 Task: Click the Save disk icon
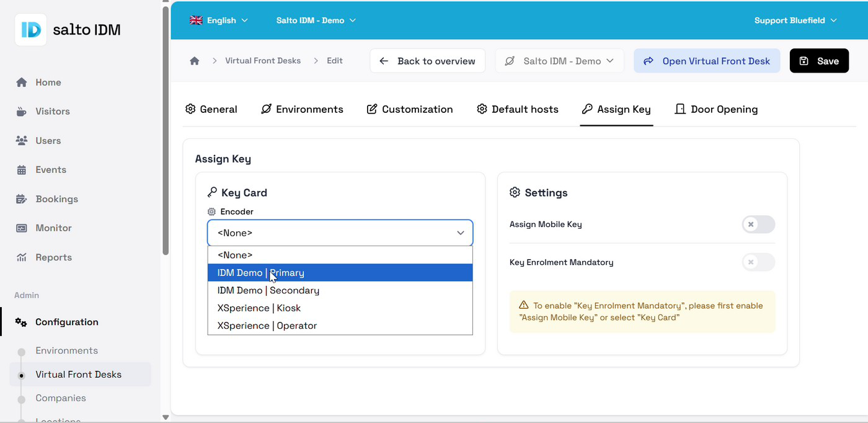[804, 61]
